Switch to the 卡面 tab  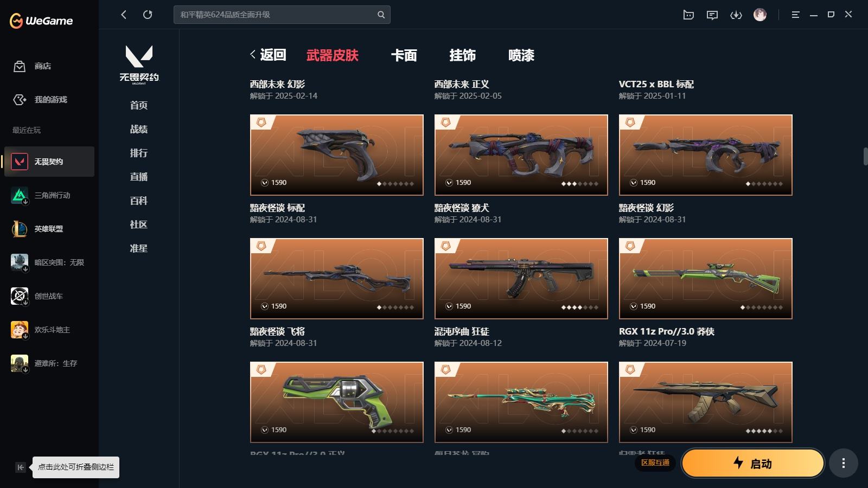point(404,55)
